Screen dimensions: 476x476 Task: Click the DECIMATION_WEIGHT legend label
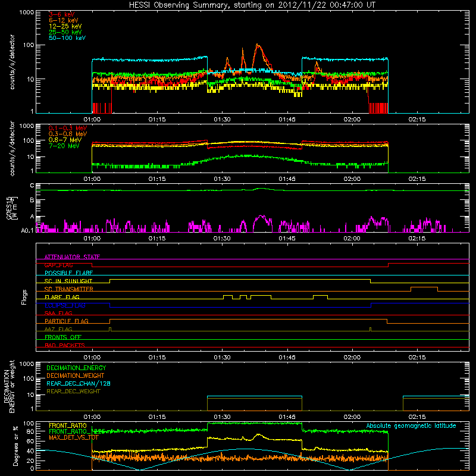click(76, 375)
